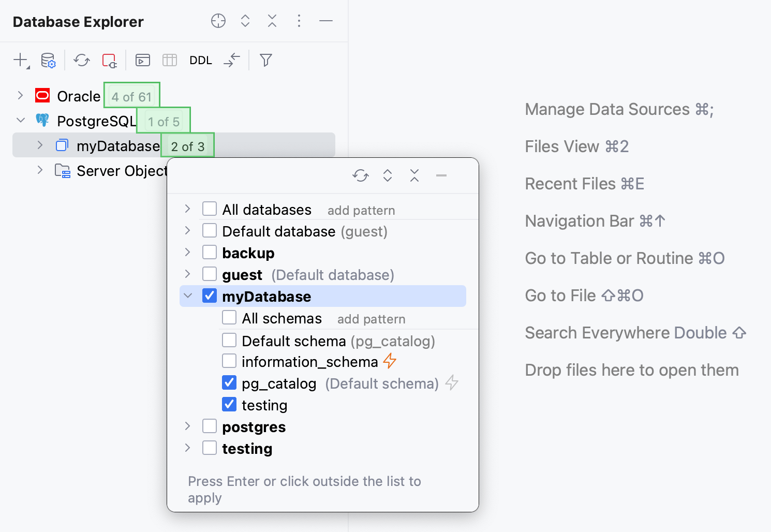Uncheck the pg_catalog schema checkbox
This screenshot has height=532, width=771.
(x=229, y=383)
